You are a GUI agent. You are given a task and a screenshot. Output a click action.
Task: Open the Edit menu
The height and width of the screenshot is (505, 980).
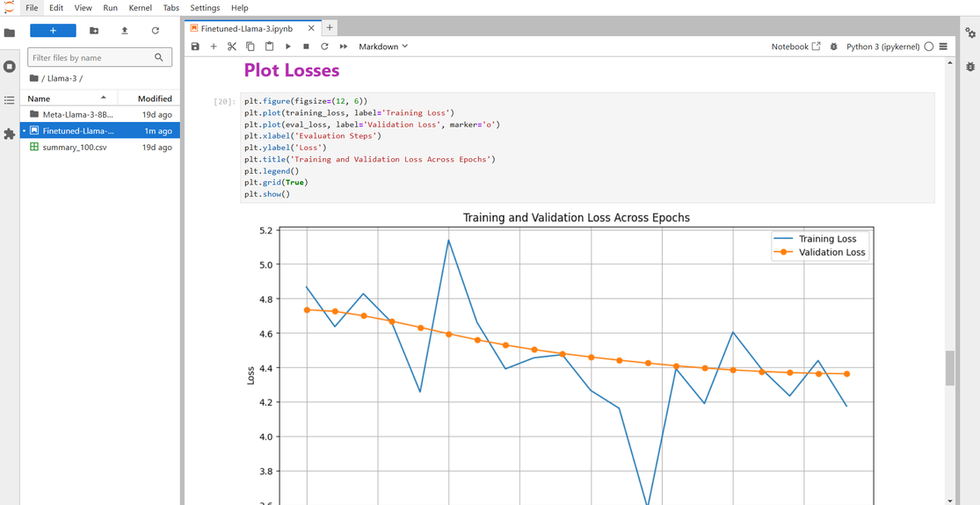coord(56,8)
